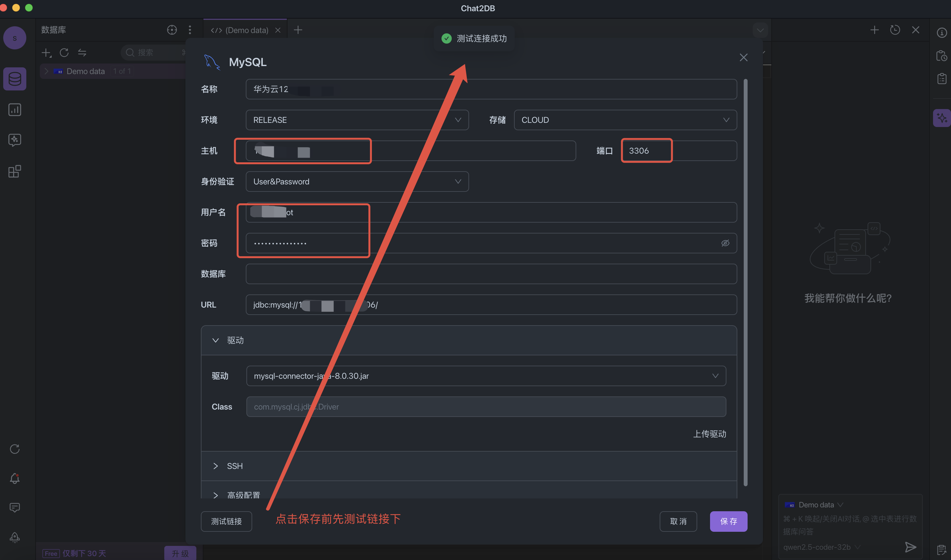Viewport: 951px width, 560px height.
Task: Open the 存储 CLOUD dropdown
Action: coord(625,120)
